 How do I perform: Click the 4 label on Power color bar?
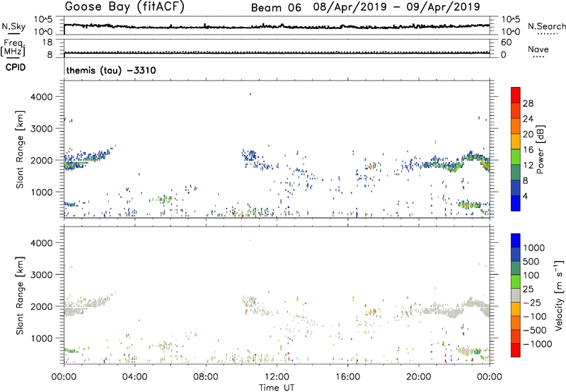coord(526,196)
